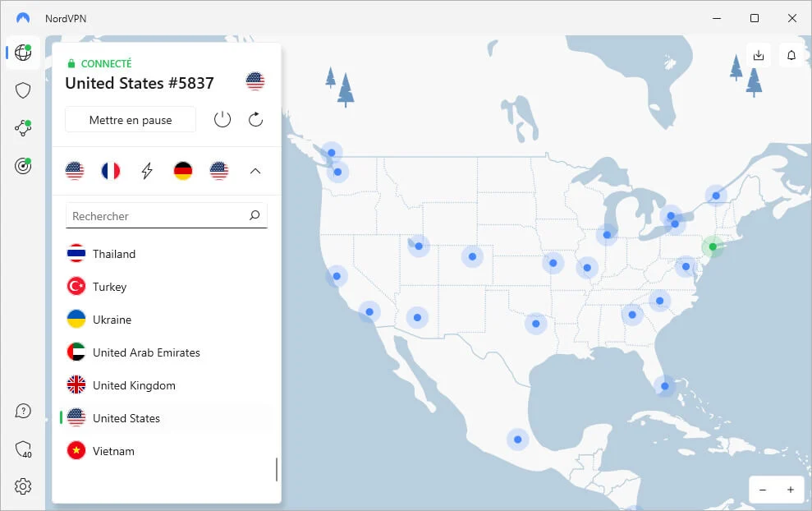Viewport: 812px width, 511px height.
Task: Open notifications bell icon
Action: 791,55
